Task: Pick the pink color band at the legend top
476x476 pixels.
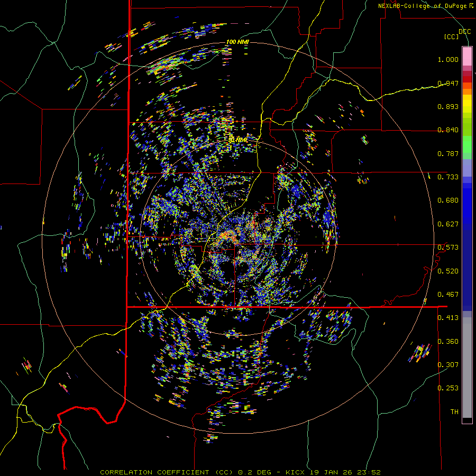Action: point(467,57)
